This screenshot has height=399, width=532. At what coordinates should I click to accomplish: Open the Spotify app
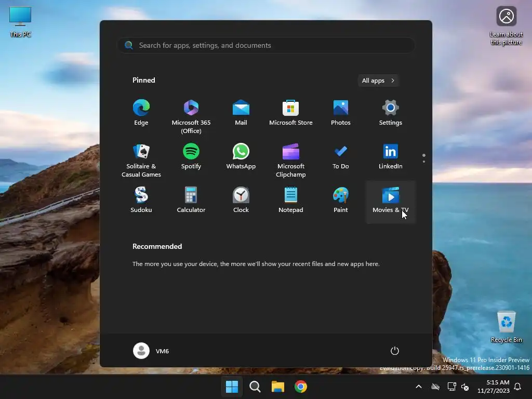click(x=191, y=156)
